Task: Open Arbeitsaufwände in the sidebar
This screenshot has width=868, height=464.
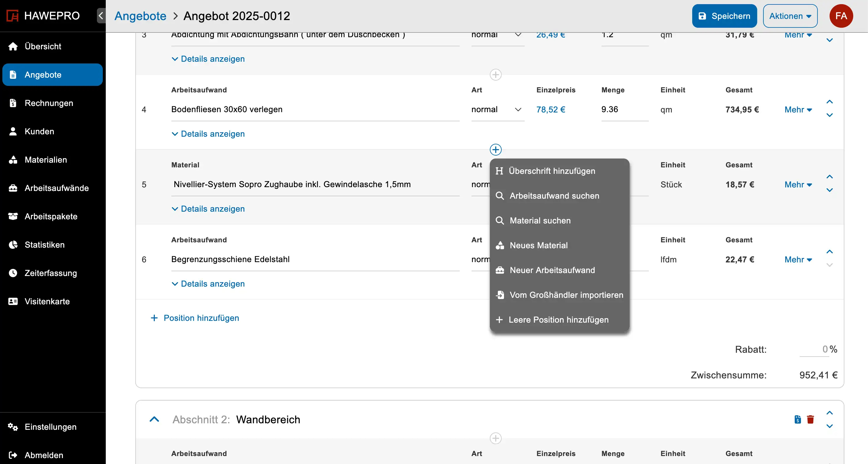Action: click(x=53, y=188)
